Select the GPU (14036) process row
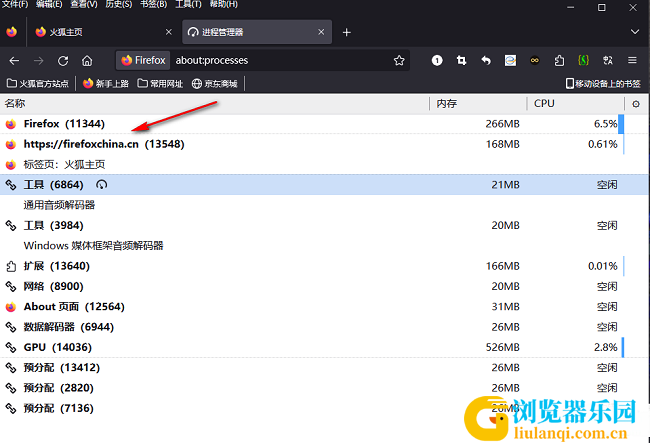 [324, 347]
